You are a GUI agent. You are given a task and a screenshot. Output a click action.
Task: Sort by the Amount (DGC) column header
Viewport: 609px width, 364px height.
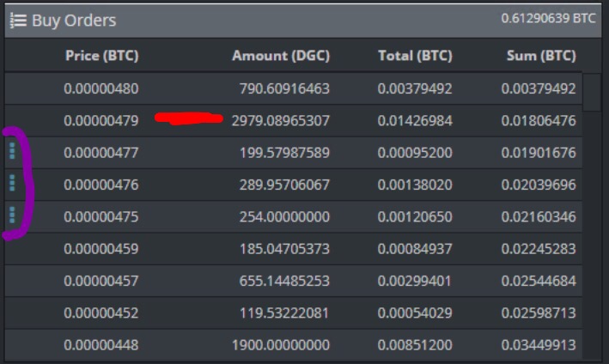click(x=281, y=56)
